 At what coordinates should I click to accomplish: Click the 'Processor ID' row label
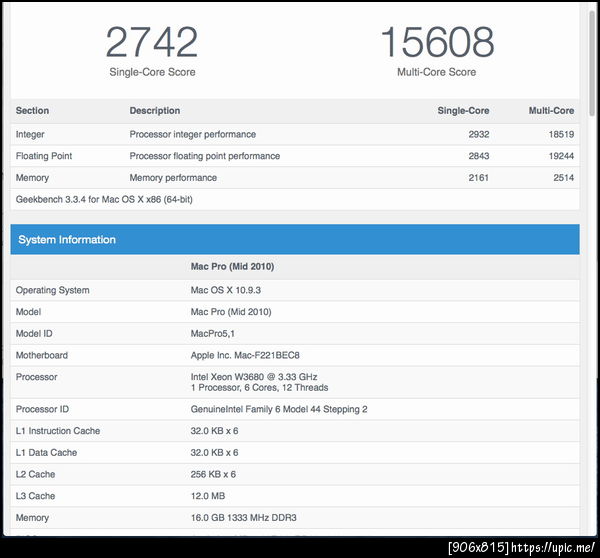point(42,409)
